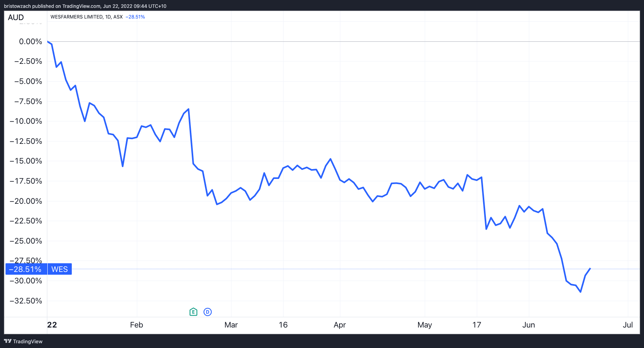Click the Mar label on time axis
The height and width of the screenshot is (348, 644).
(231, 325)
